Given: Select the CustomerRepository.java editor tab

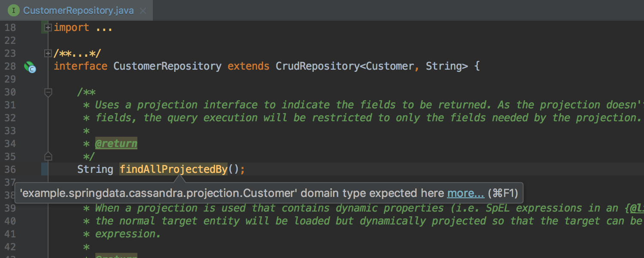Looking at the screenshot, I should coord(77,10).
